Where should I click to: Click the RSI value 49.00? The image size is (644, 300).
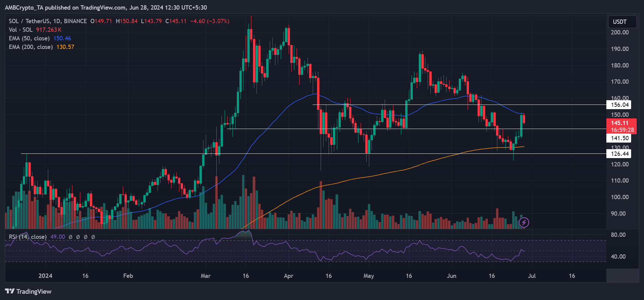click(57, 237)
